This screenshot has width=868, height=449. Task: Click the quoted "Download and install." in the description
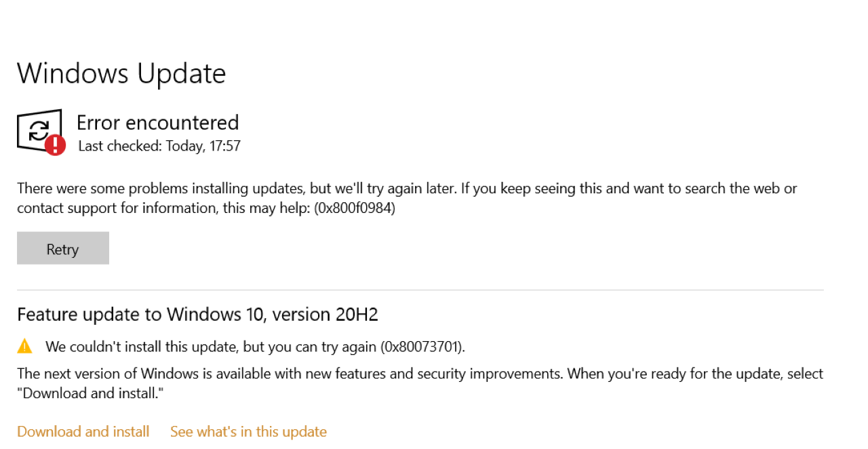pos(90,393)
